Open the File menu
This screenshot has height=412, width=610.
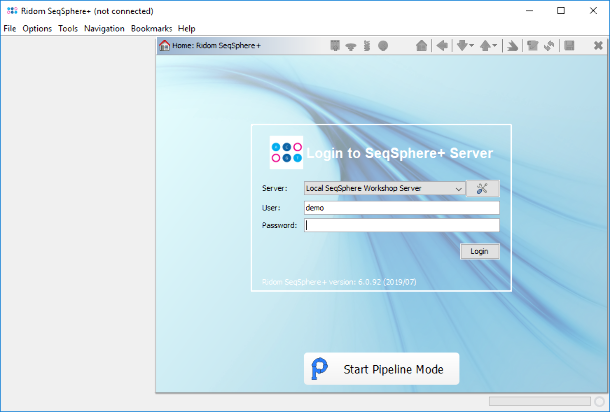10,28
